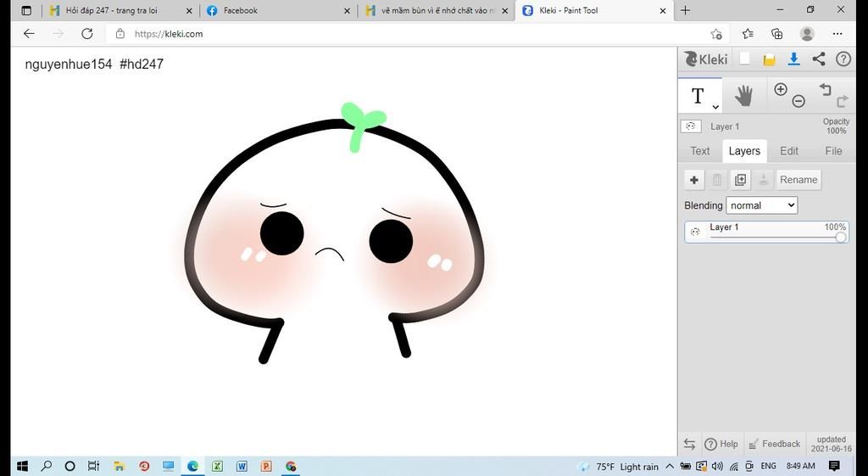The width and height of the screenshot is (868, 476).
Task: Open the Blending mode dropdown
Action: (x=762, y=205)
